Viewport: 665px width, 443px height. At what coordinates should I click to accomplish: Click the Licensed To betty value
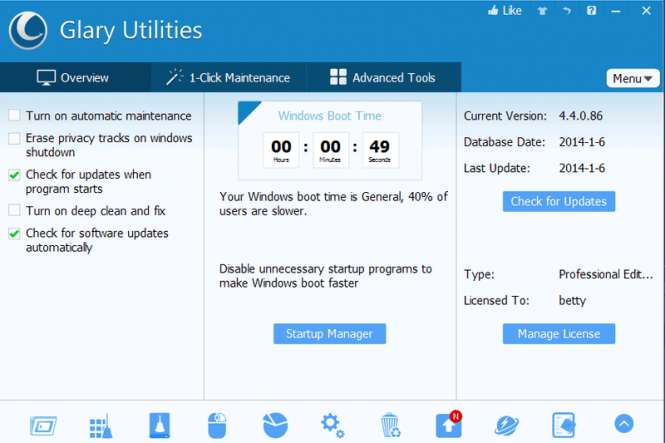coord(572,301)
